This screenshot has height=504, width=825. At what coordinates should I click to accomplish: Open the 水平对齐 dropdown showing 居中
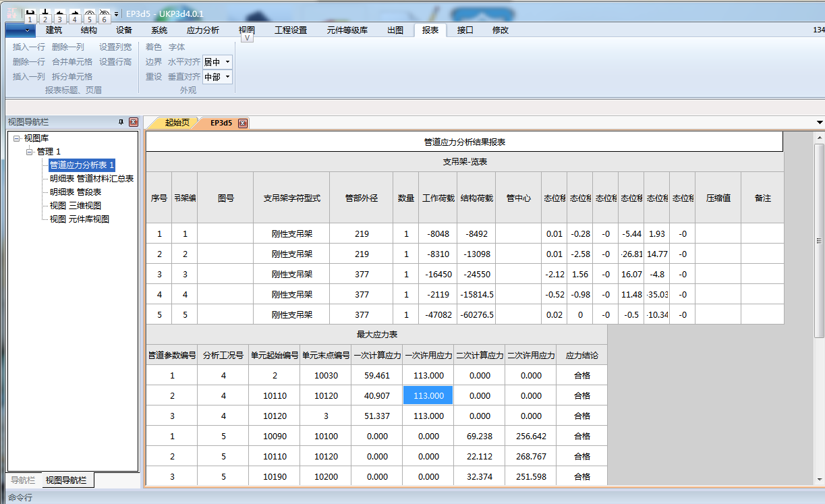tap(227, 62)
